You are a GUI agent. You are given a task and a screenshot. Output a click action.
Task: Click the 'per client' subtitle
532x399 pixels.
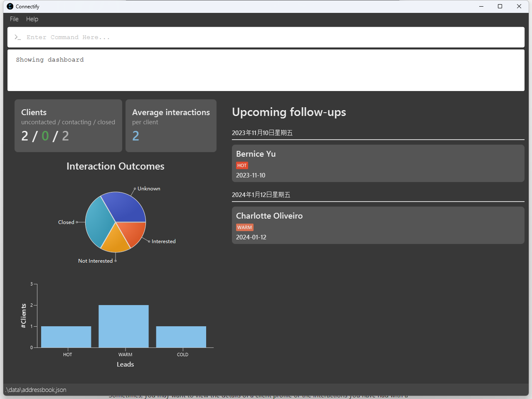point(145,122)
